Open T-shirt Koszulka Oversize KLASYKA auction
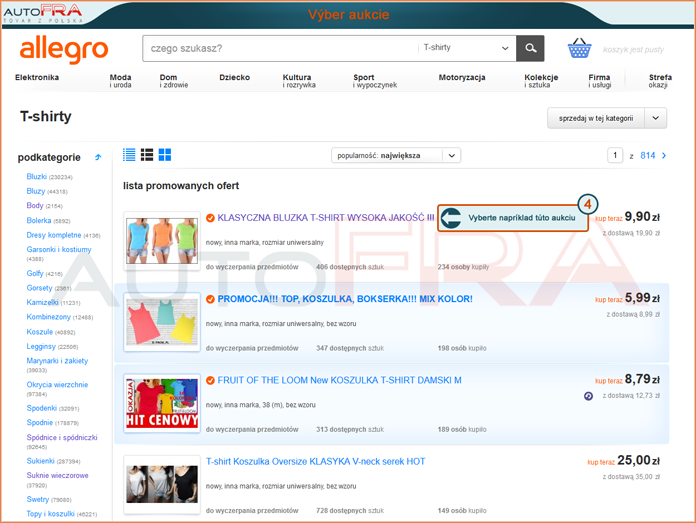 click(315, 461)
